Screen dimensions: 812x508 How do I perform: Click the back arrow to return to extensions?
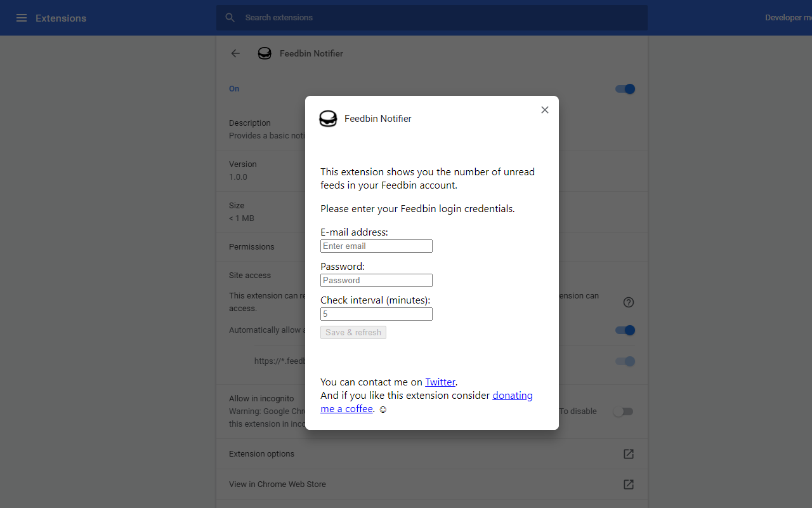[x=235, y=53]
